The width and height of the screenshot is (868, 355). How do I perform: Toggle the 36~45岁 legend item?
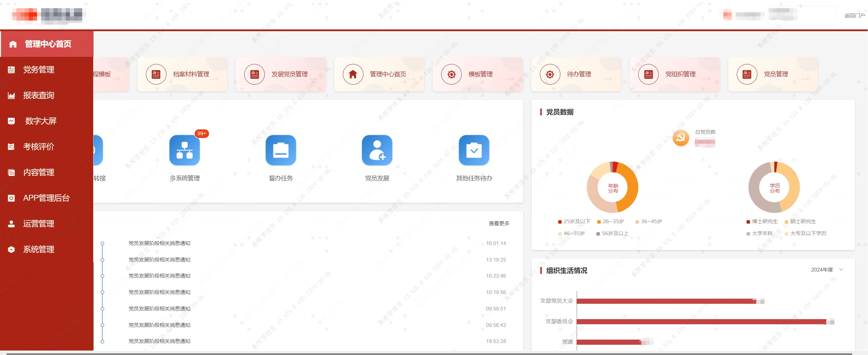(x=648, y=222)
